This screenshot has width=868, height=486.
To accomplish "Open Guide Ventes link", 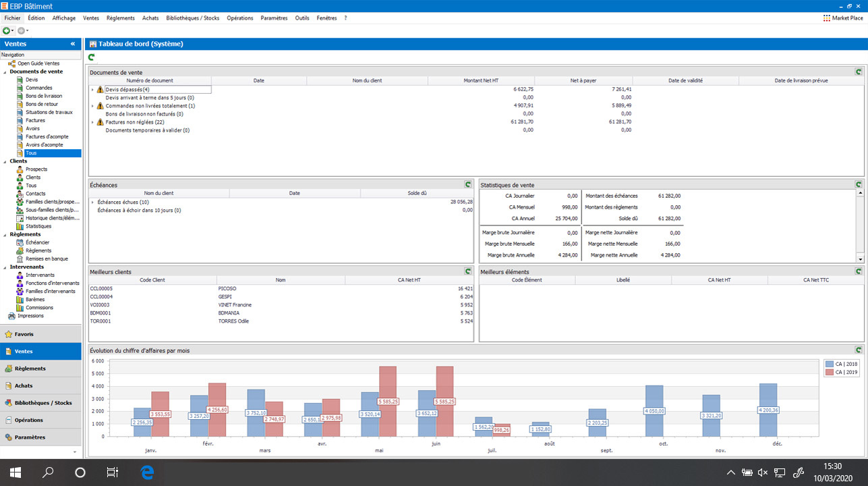I will [36, 63].
